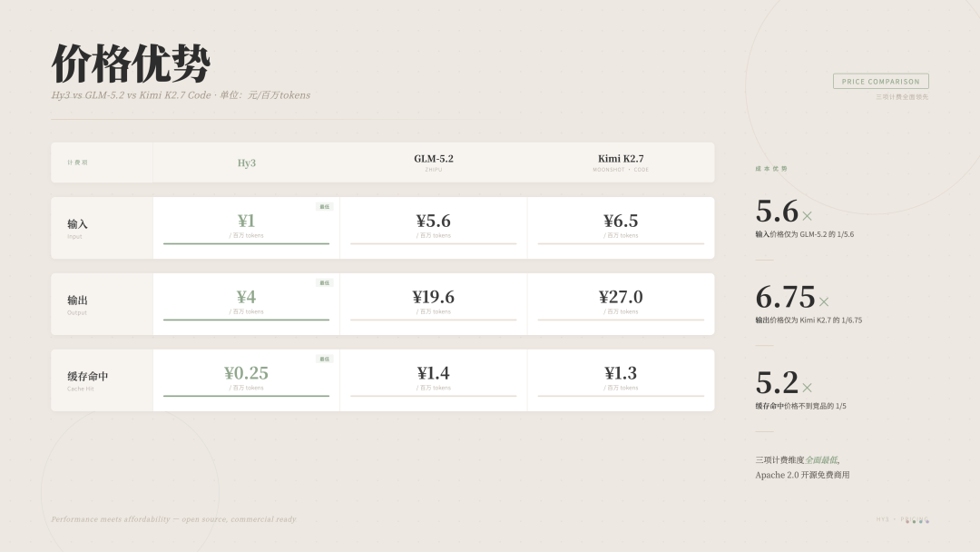Click the 最低 tag in the 缓存命中 row
Screen dimensions: 980x552
pos(324,360)
